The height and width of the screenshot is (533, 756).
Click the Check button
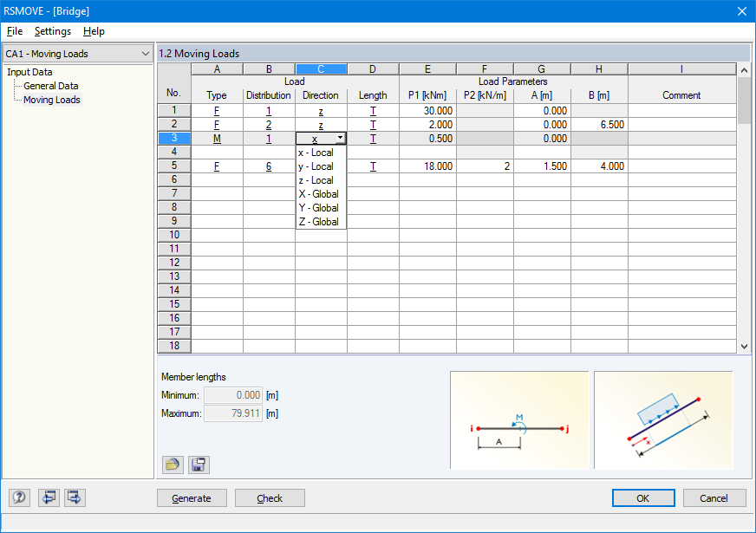click(270, 497)
